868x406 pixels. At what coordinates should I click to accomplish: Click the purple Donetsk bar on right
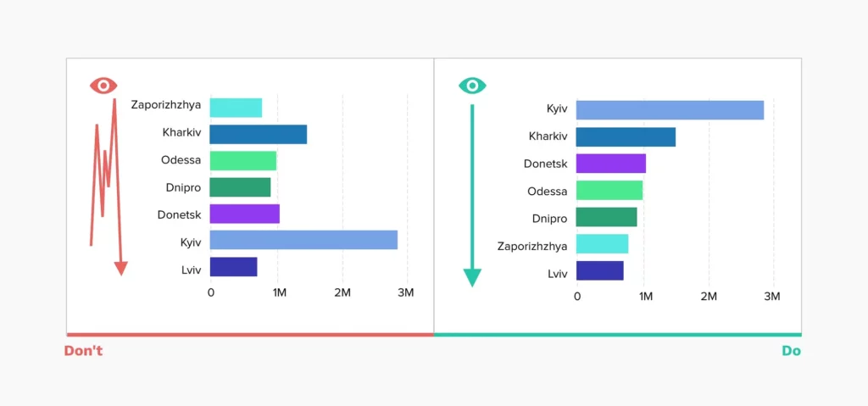point(611,164)
